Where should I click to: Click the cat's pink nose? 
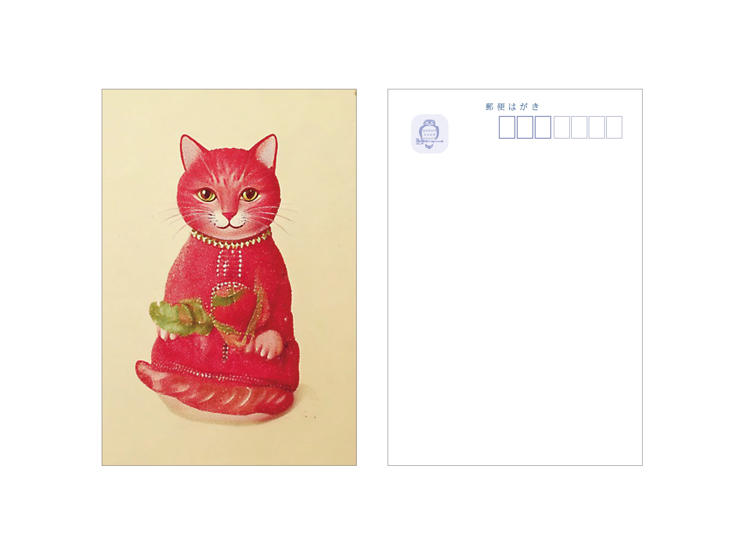pos(229,216)
